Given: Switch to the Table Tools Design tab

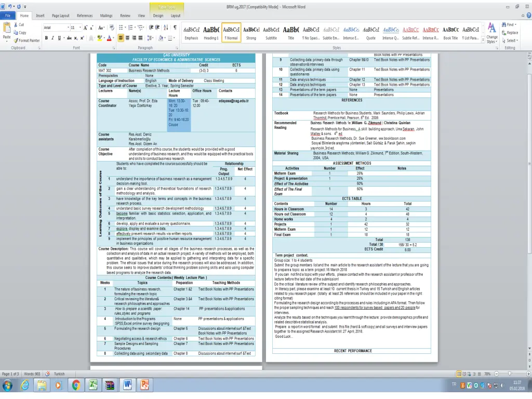Looking at the screenshot, I should 158,16.
